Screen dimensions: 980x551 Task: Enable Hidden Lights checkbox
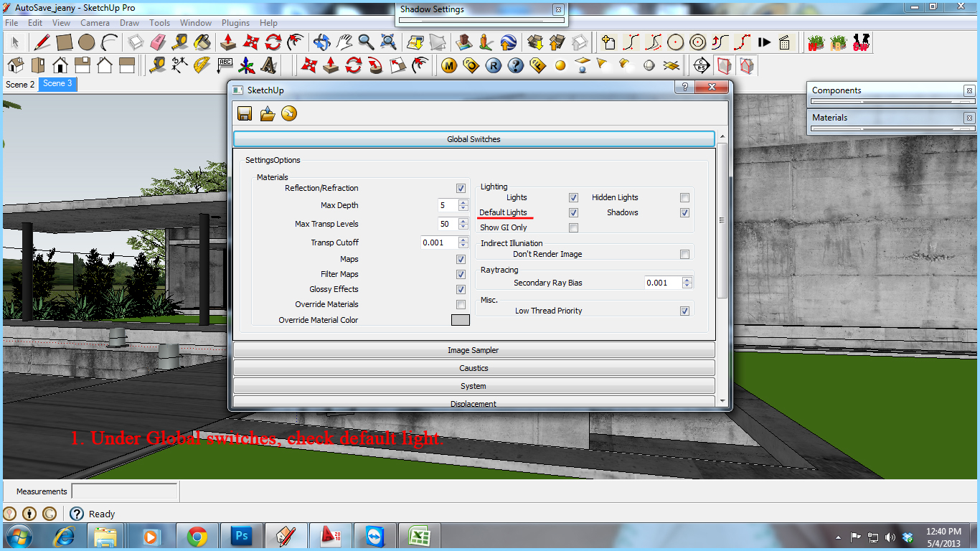click(684, 198)
